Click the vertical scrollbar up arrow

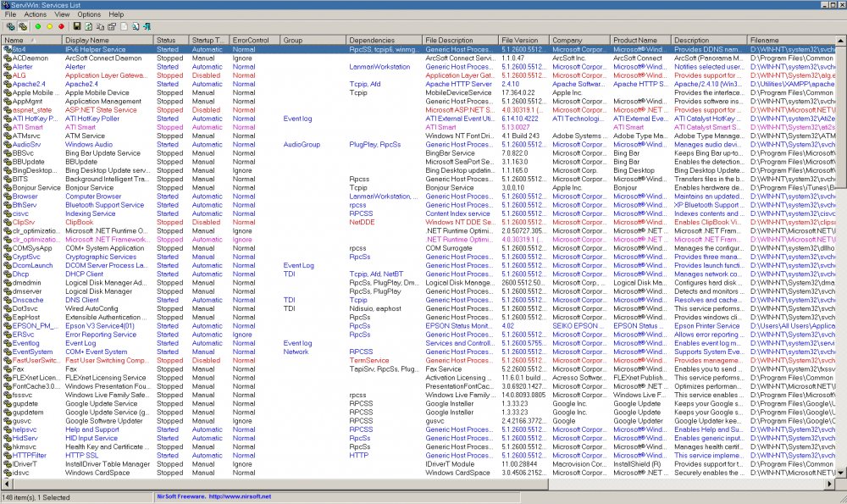pyautogui.click(x=842, y=40)
